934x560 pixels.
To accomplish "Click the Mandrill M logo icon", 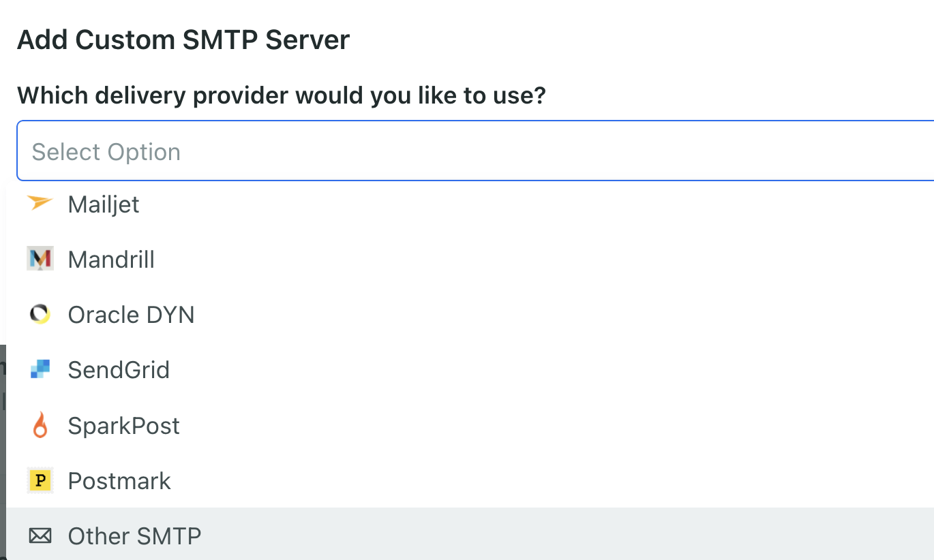I will 40,259.
